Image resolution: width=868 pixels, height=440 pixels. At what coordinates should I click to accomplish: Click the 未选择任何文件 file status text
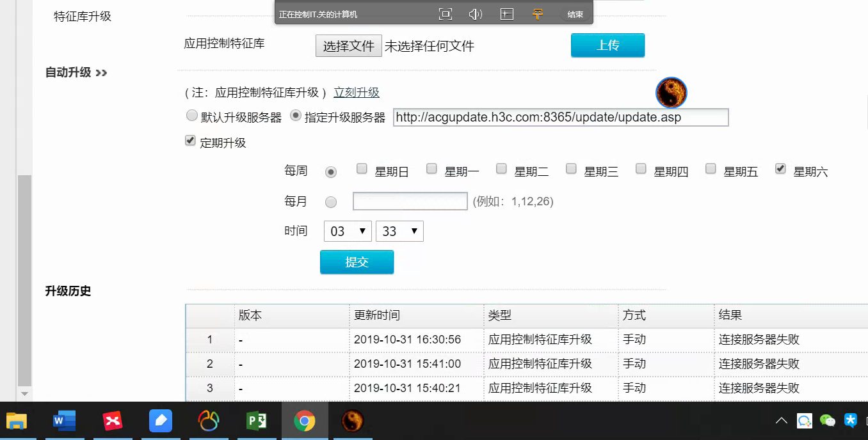point(430,46)
